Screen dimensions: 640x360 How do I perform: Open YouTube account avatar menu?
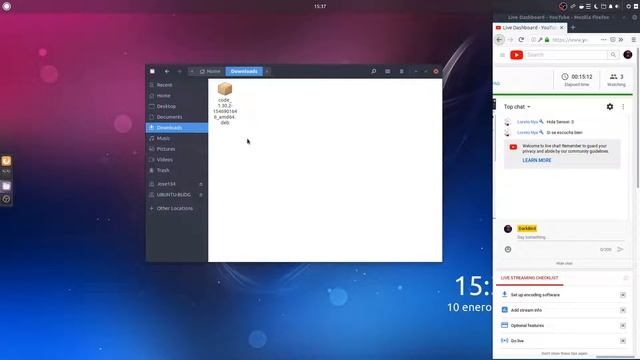click(x=628, y=55)
